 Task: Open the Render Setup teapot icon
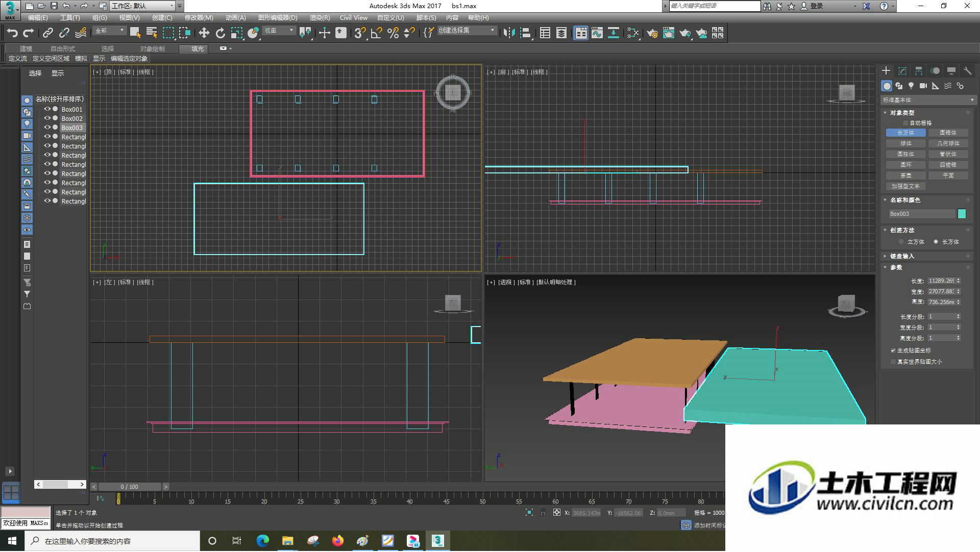tap(652, 33)
